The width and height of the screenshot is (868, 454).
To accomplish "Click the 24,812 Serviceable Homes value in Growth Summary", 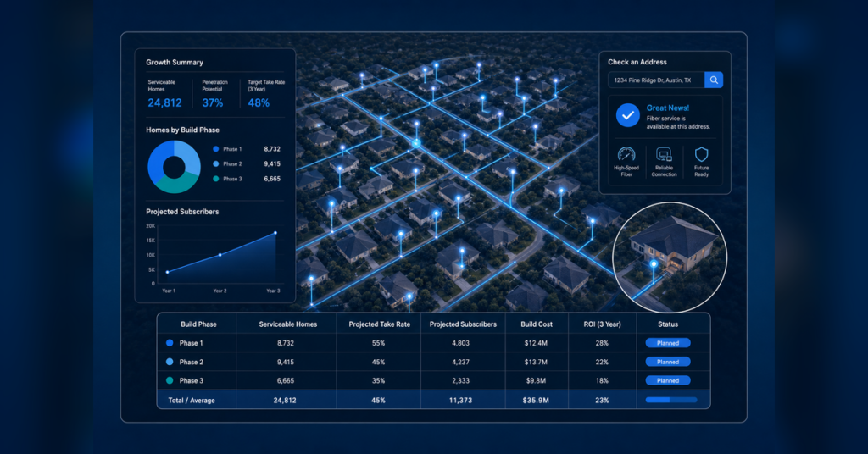I will pyautogui.click(x=164, y=102).
